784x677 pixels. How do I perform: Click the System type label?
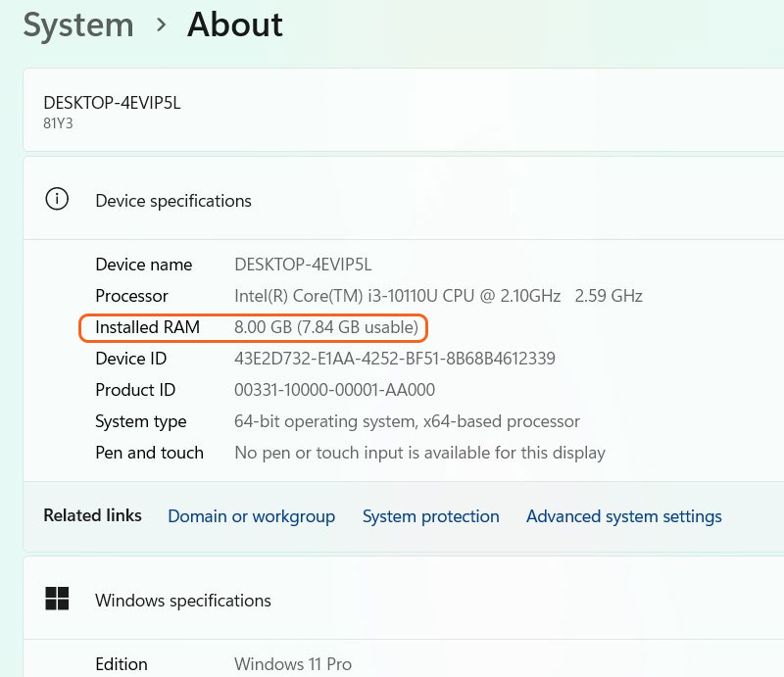click(x=141, y=422)
